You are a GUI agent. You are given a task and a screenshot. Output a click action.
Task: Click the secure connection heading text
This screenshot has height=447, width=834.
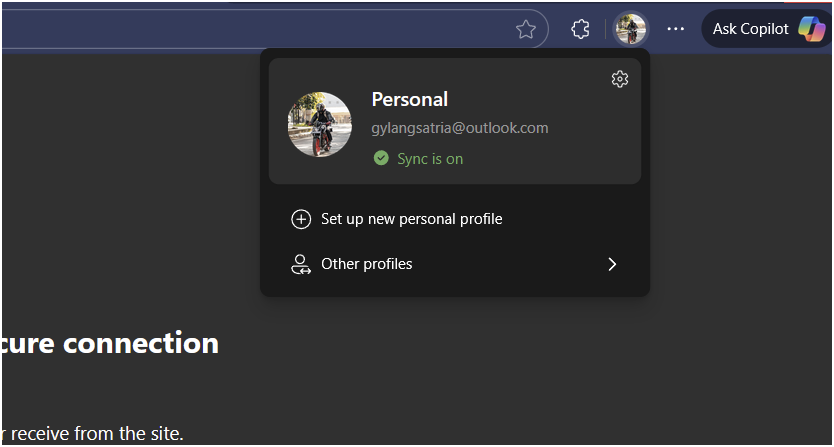(x=111, y=343)
